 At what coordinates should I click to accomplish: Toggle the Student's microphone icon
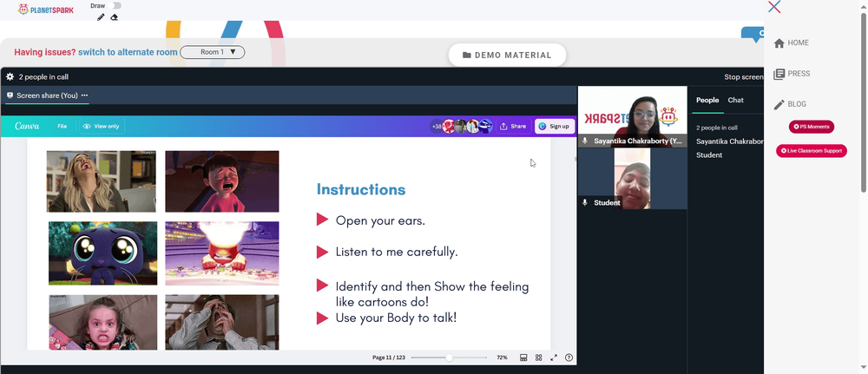[x=584, y=202]
